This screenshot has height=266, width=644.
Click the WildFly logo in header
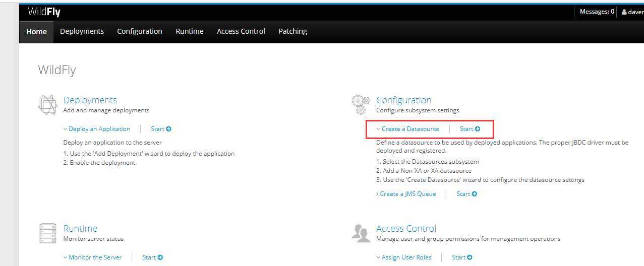44,12
